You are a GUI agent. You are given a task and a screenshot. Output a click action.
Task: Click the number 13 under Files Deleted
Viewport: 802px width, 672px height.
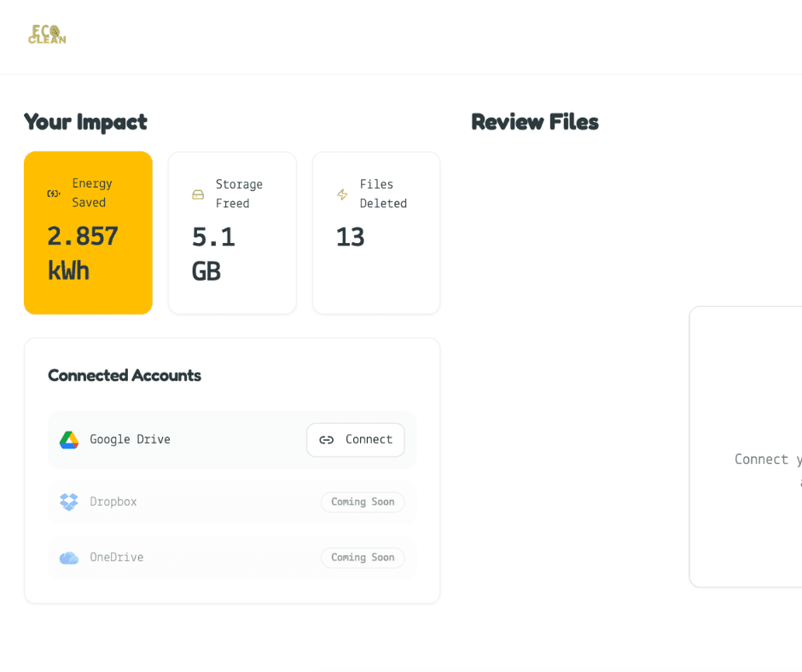(350, 237)
